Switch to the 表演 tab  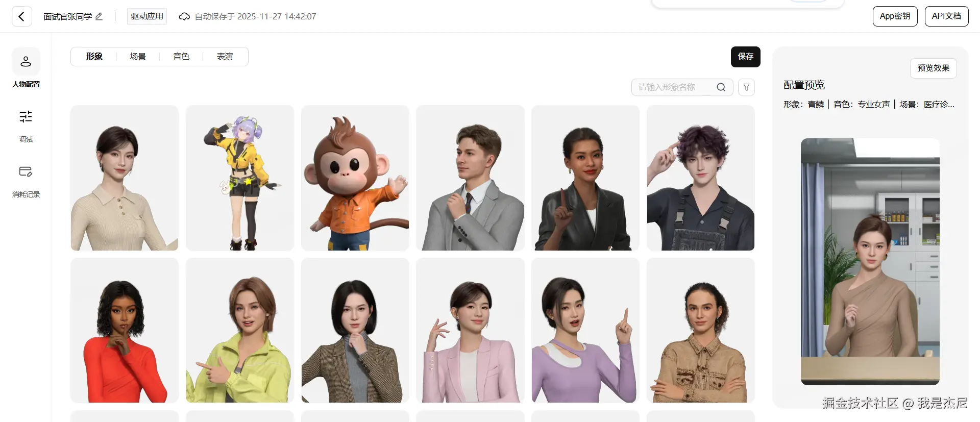(225, 57)
